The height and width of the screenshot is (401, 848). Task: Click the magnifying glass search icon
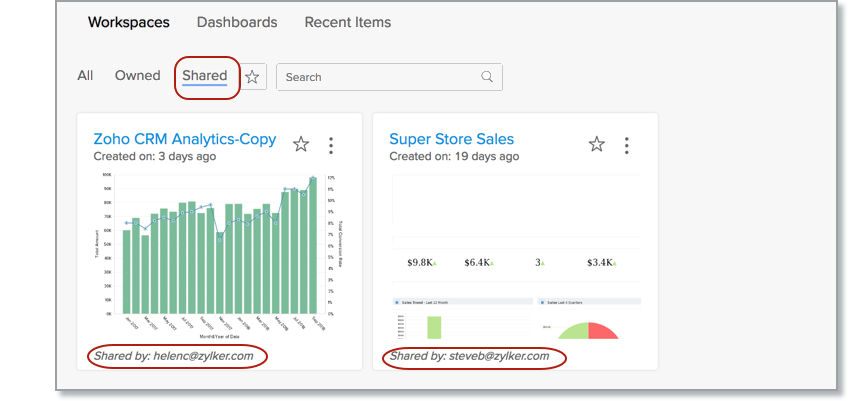click(487, 77)
